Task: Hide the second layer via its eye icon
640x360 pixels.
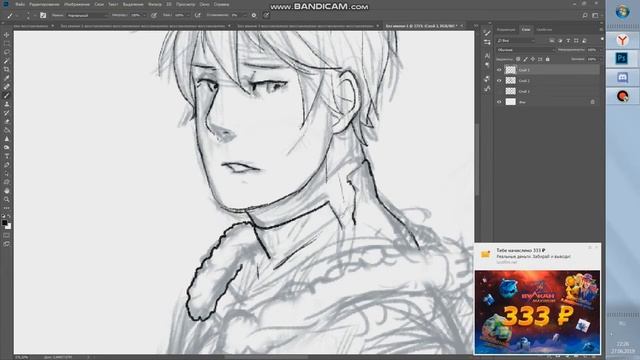Action: pyautogui.click(x=499, y=80)
